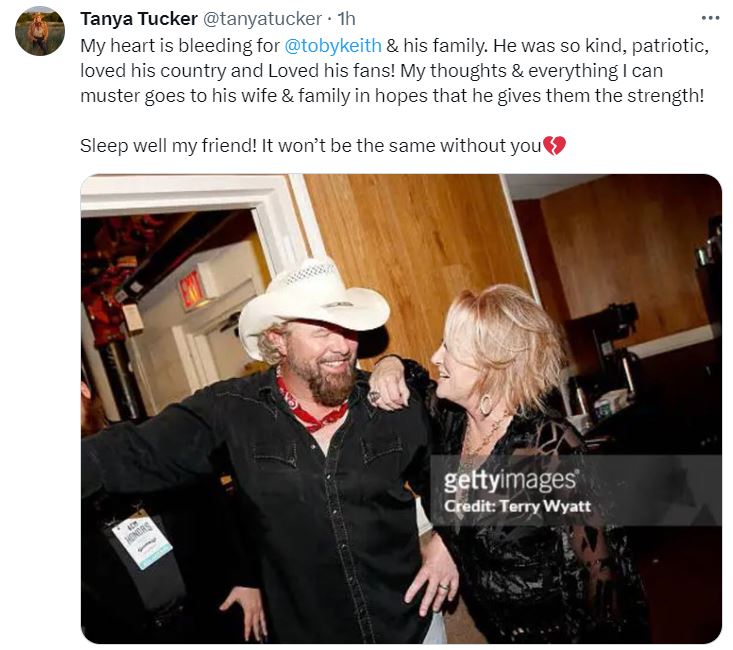Screen dimensions: 733x650
Task: Click the gettyimages watermark logo
Action: click(510, 481)
